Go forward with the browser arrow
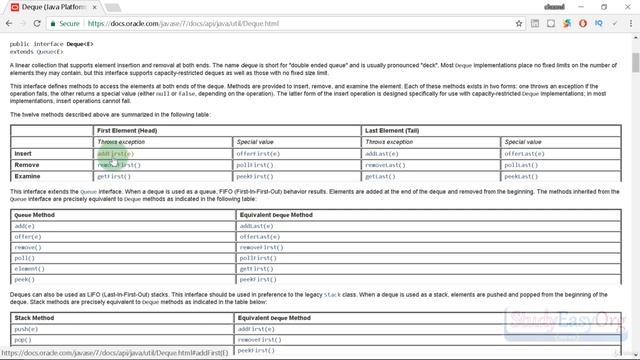Screen dimensions: 640x360 [x=23, y=24]
